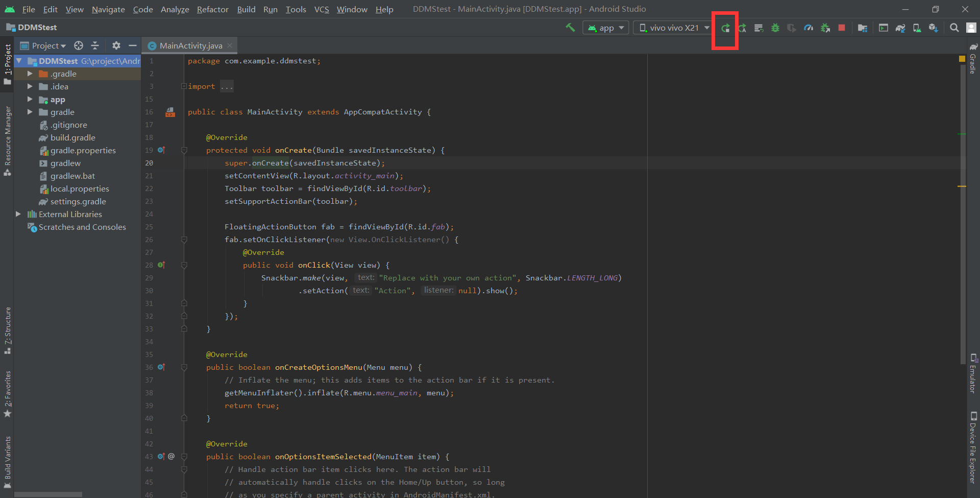Click Apply Code Changes icon

click(759, 28)
